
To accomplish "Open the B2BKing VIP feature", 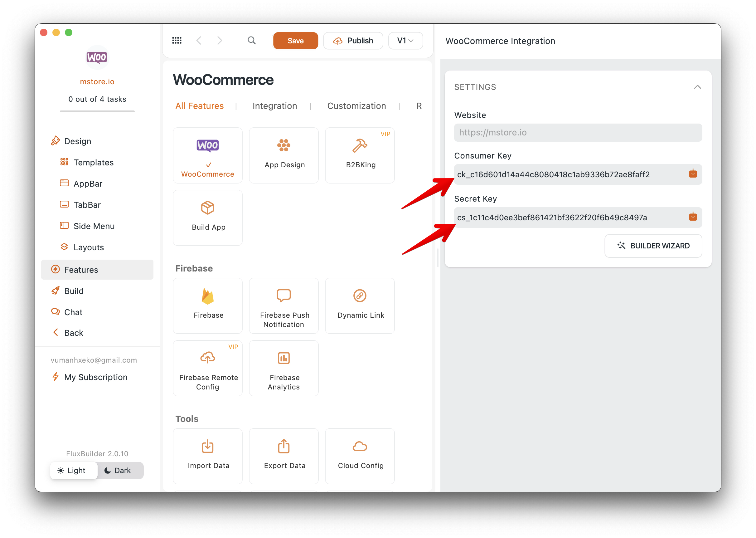I will pos(360,155).
